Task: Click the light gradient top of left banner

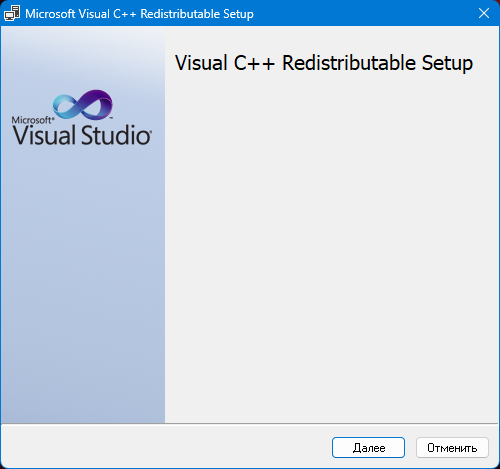Action: [83, 50]
